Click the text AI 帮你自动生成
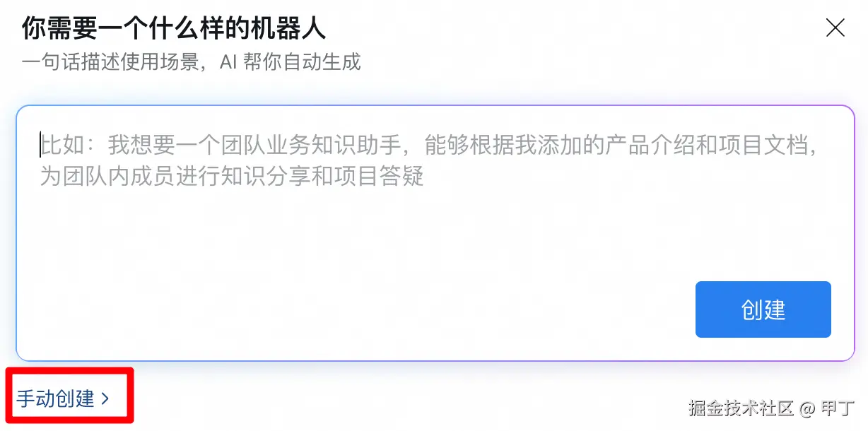The width and height of the screenshot is (868, 431). (x=290, y=61)
